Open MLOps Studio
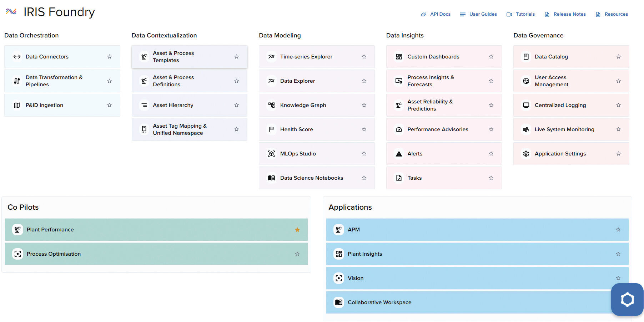This screenshot has height=322, width=644. 298,153
